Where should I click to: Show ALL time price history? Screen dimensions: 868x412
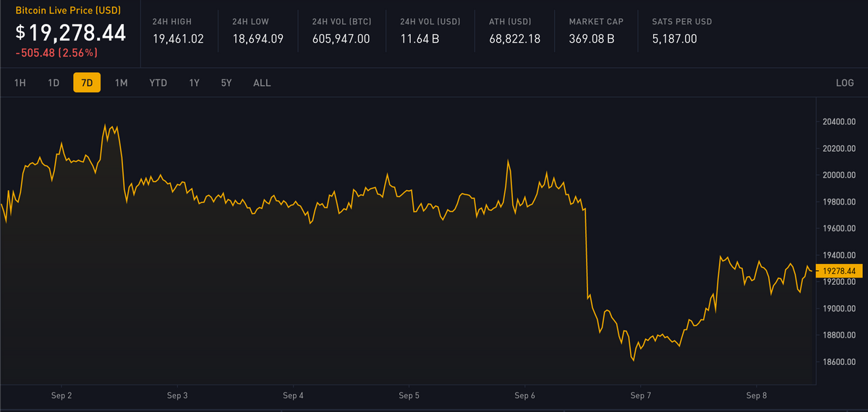pyautogui.click(x=262, y=83)
